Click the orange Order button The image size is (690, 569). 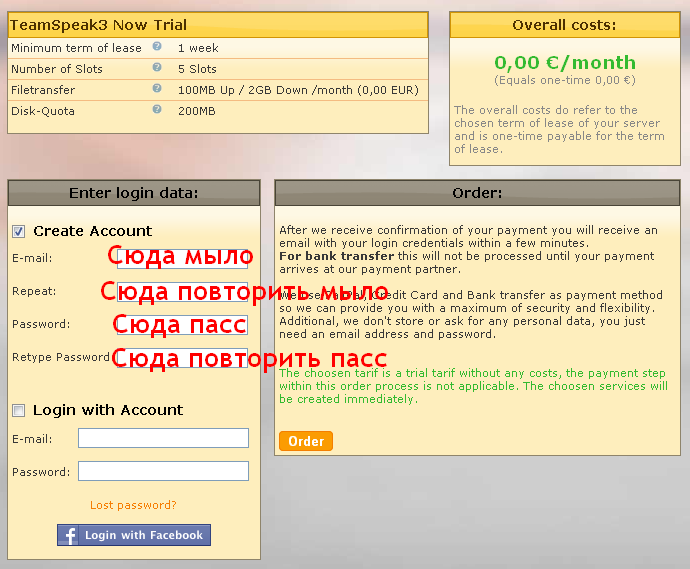click(x=306, y=441)
